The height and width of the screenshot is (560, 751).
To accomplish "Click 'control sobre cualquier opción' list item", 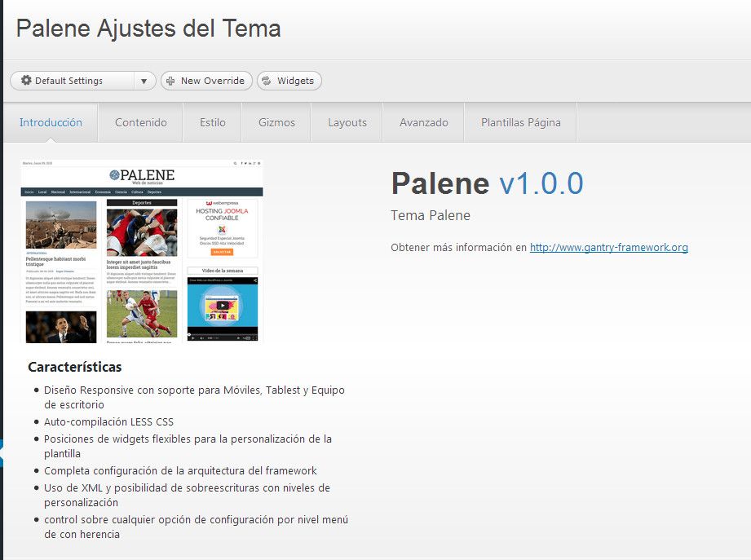I will 196,527.
